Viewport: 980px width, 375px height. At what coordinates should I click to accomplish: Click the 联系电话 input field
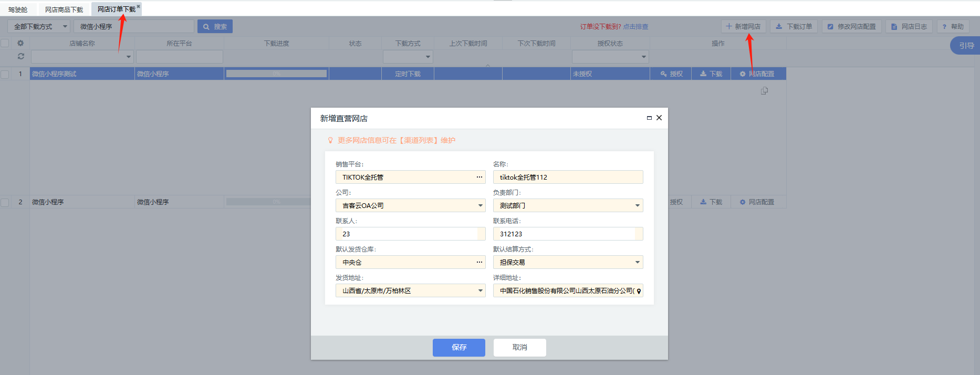tap(568, 234)
